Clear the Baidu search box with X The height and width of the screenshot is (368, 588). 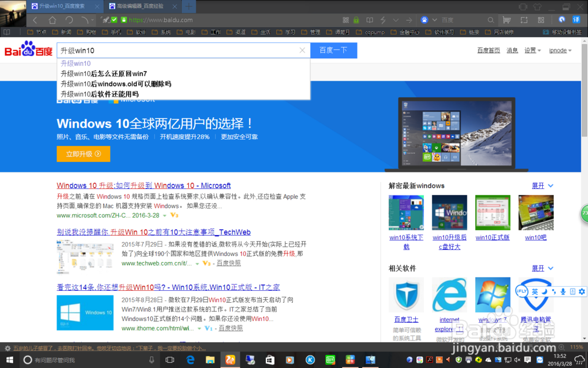302,50
